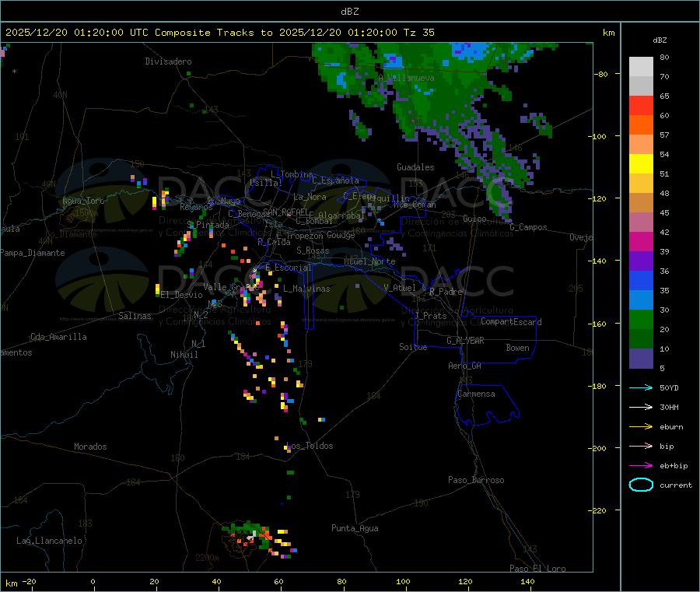Click the Morados label
The height and width of the screenshot is (592, 700).
[x=90, y=447]
